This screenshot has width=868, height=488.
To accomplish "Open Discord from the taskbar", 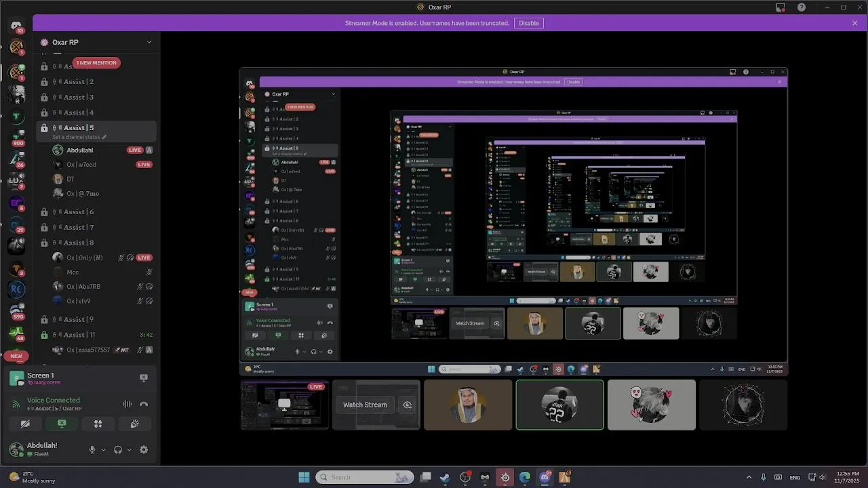I will (545, 477).
